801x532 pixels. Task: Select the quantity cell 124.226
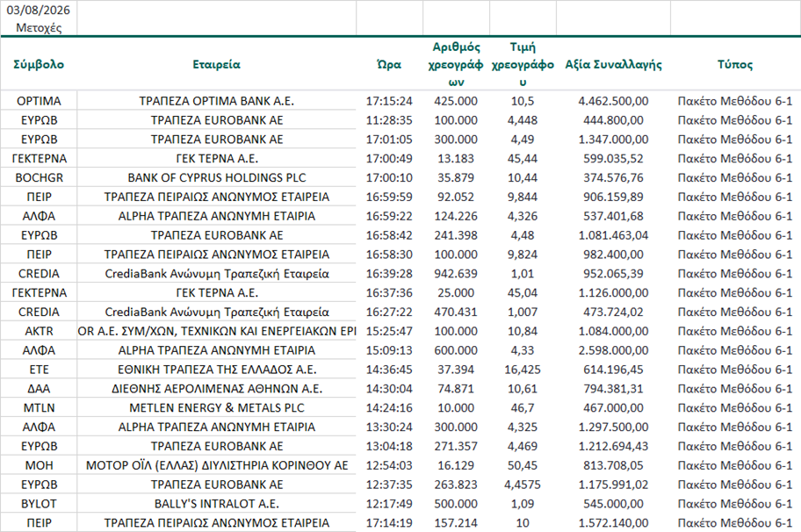[x=456, y=216]
